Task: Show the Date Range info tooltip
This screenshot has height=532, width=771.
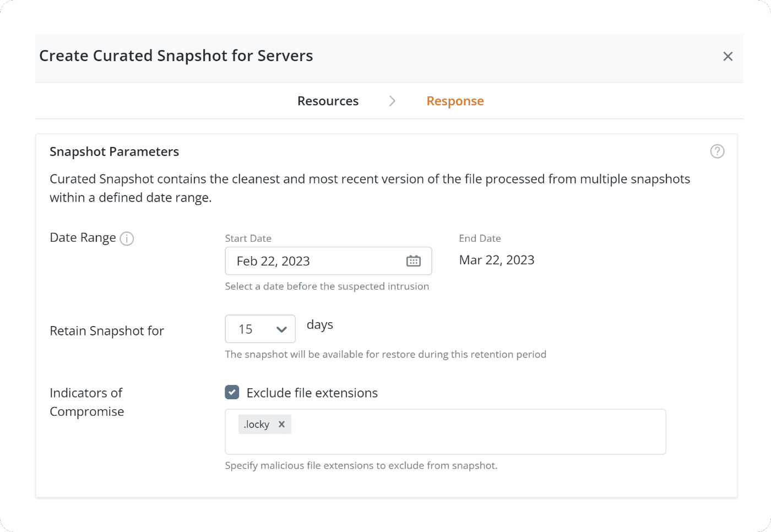Action: [x=127, y=238]
